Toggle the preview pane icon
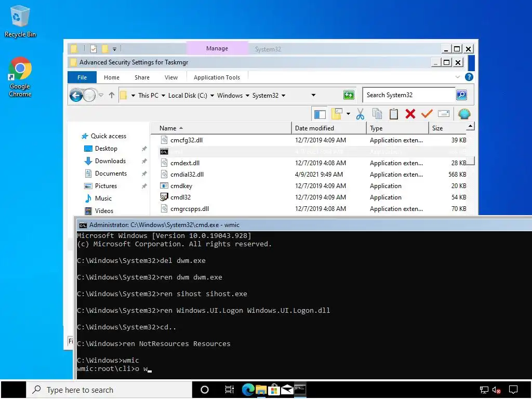The image size is (532, 399). tap(320, 114)
